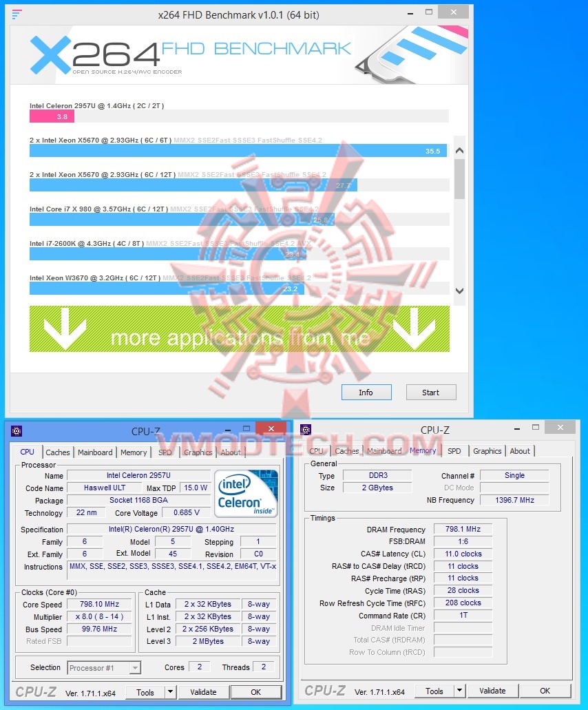The height and width of the screenshot is (710, 588).
Task: Click DRAM Frequency value '798.1 MHz'
Action: 463,530
